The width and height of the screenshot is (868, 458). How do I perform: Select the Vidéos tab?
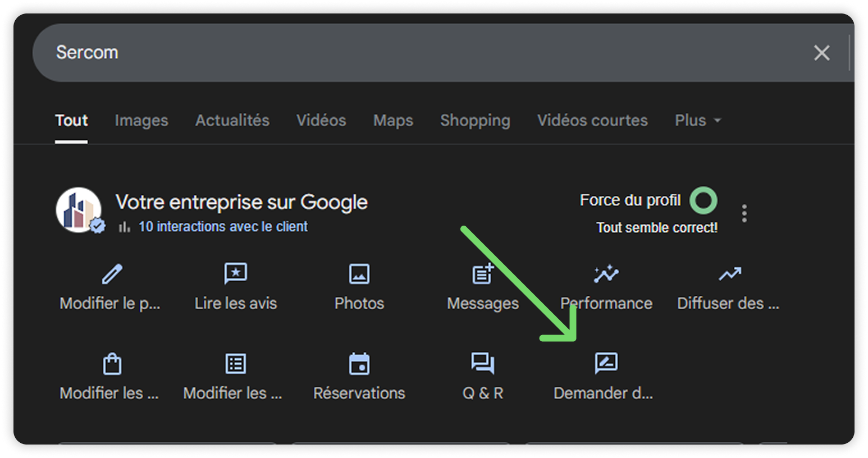pos(321,120)
